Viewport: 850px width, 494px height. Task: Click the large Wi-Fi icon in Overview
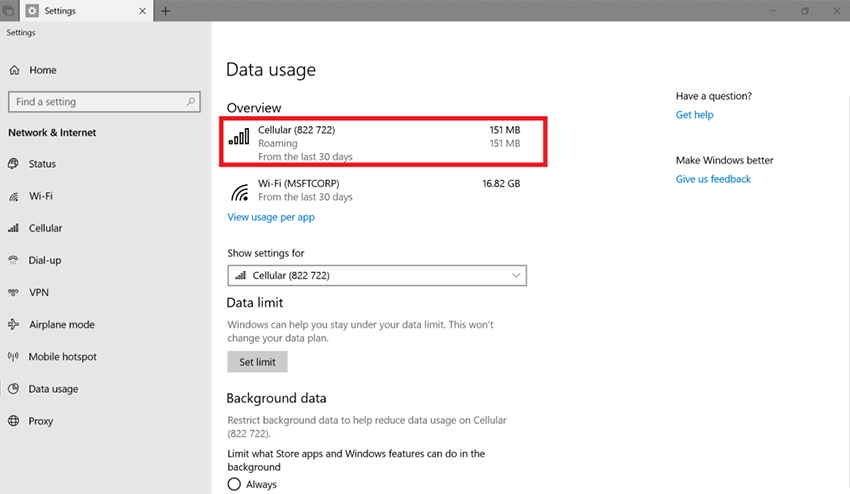[240, 191]
